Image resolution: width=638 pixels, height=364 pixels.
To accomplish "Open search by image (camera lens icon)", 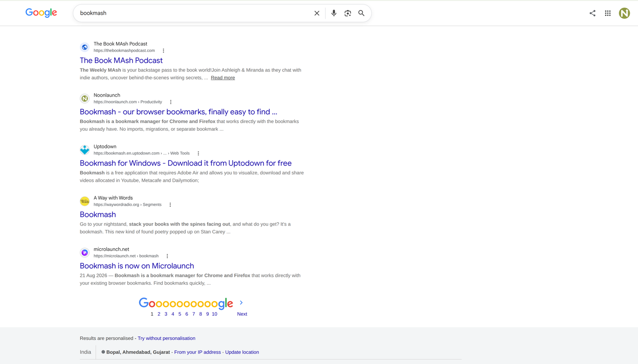I will pos(348,13).
